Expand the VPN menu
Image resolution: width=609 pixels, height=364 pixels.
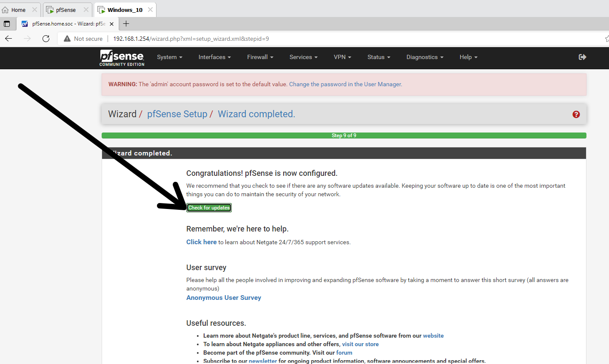(342, 57)
